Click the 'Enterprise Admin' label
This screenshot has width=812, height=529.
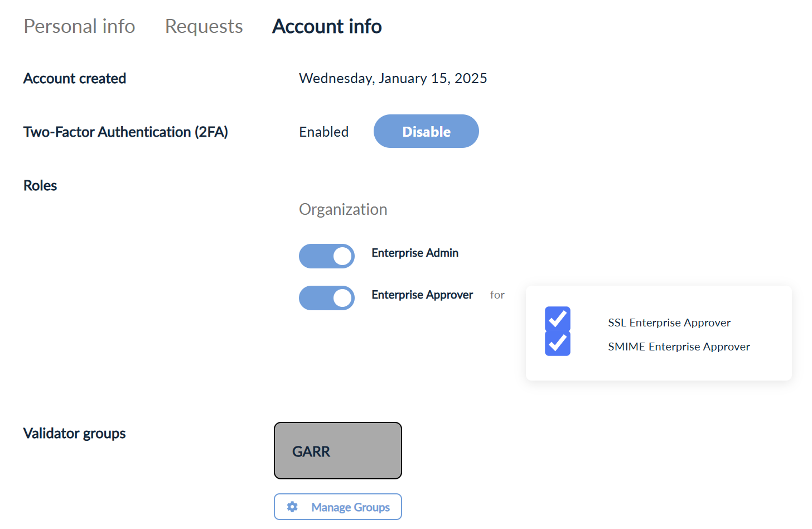point(415,253)
